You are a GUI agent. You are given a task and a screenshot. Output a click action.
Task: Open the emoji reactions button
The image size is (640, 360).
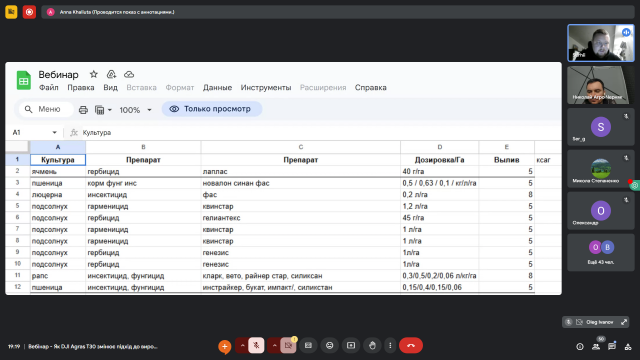tap(329, 346)
